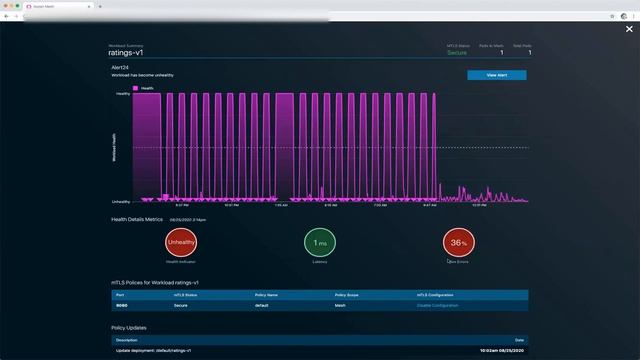Screen dimensions: 640x360
Task: Click the mTLS Status column header
Action: (x=186, y=295)
